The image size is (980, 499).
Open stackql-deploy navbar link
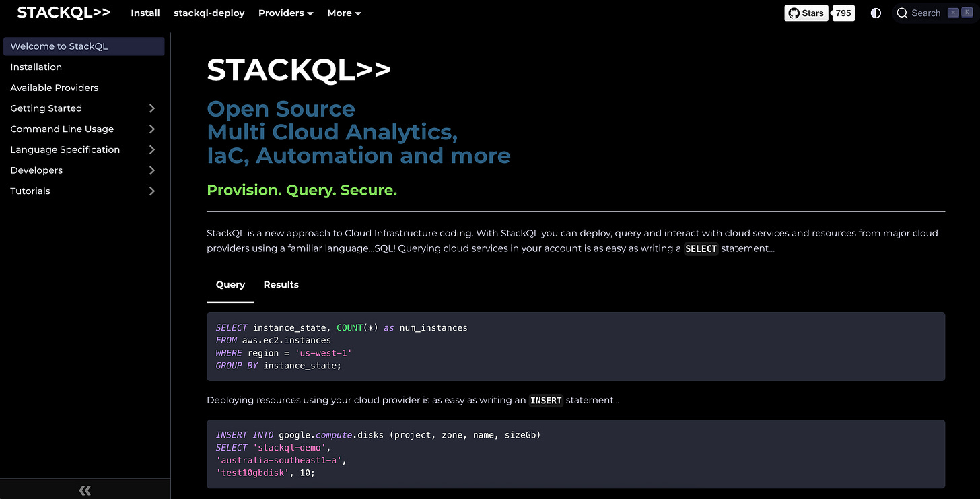tap(209, 13)
